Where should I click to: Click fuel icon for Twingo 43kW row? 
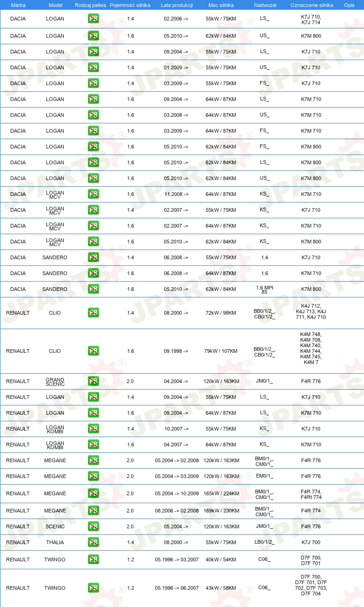[x=93, y=588]
